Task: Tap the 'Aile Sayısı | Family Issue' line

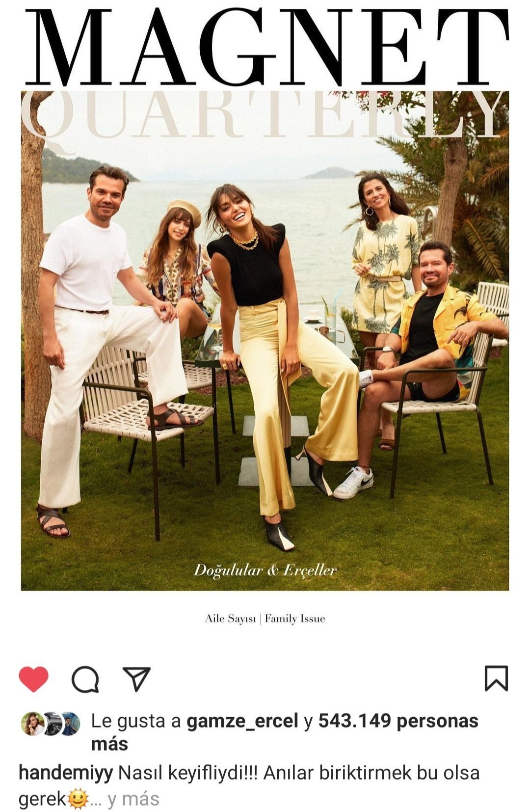Action: coord(265,619)
